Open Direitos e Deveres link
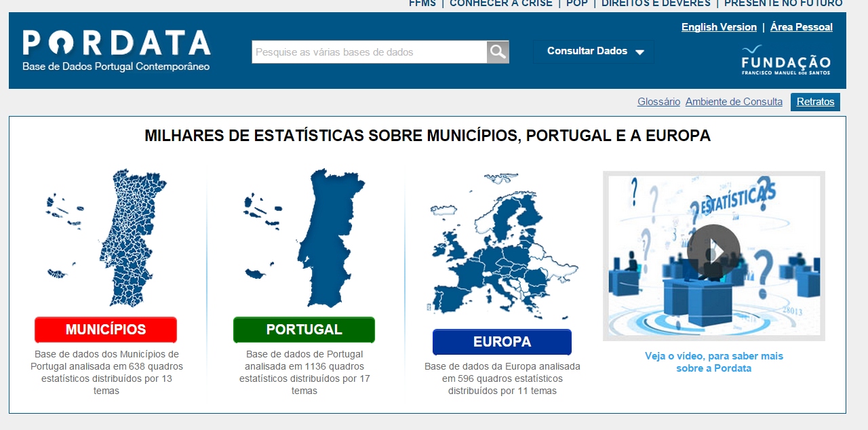Viewport: 868px width, 430px height. pyautogui.click(x=656, y=3)
